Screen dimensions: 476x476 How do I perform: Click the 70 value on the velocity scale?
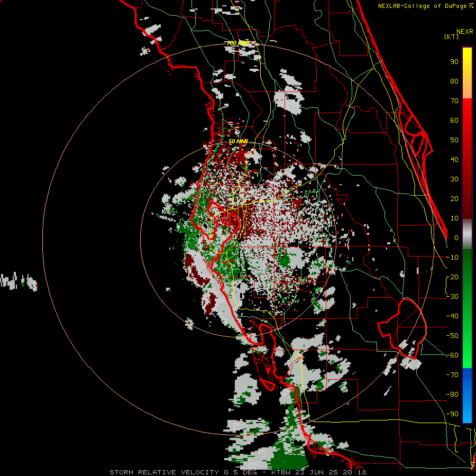tap(454, 101)
